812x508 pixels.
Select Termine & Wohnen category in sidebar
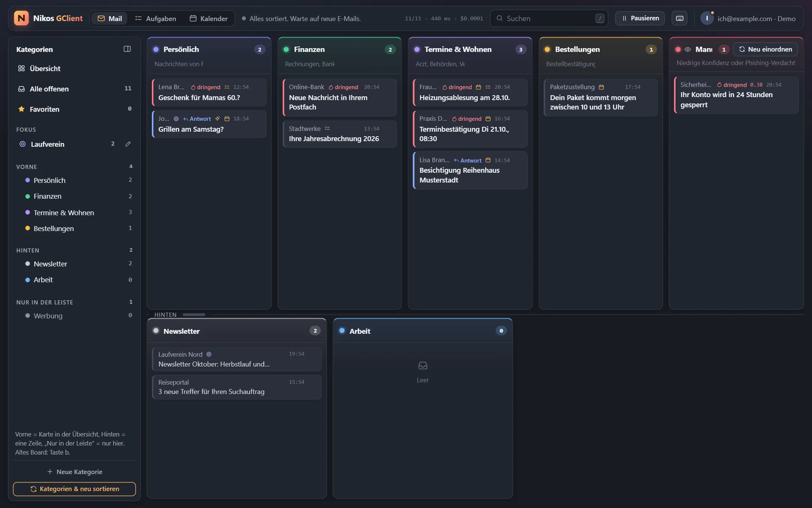click(74, 213)
